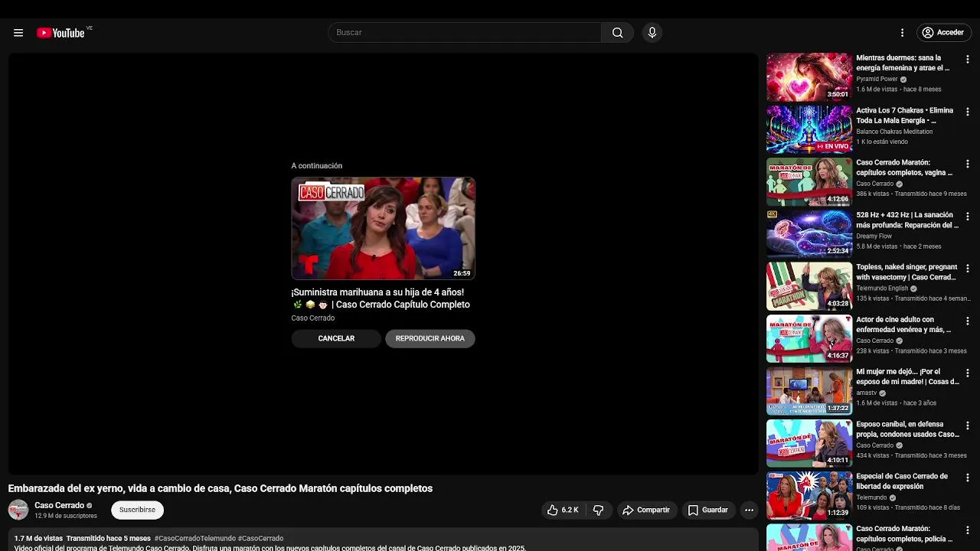
Task: Subscribe using the Suscribirse button
Action: [x=137, y=510]
